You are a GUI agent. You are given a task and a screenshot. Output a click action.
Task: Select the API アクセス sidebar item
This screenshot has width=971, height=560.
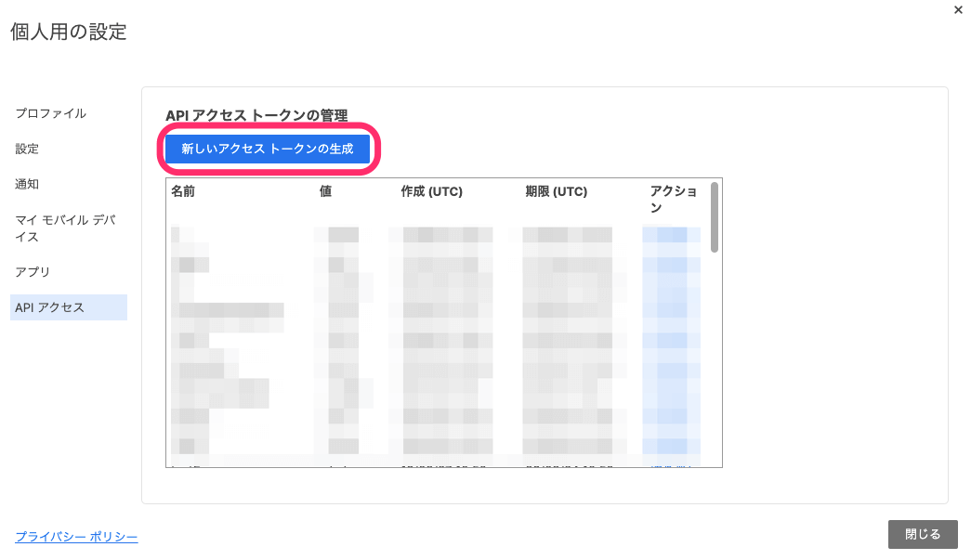tap(50, 307)
